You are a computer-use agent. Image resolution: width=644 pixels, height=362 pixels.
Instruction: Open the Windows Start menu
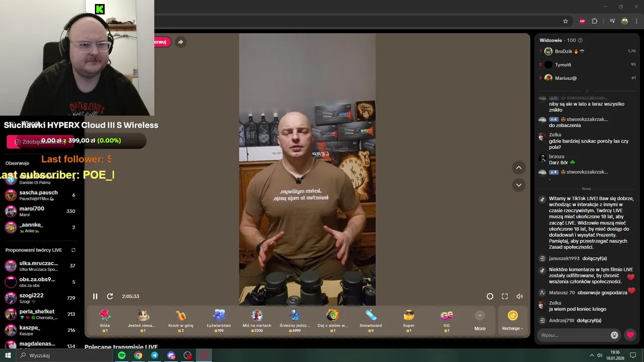coord(8,355)
